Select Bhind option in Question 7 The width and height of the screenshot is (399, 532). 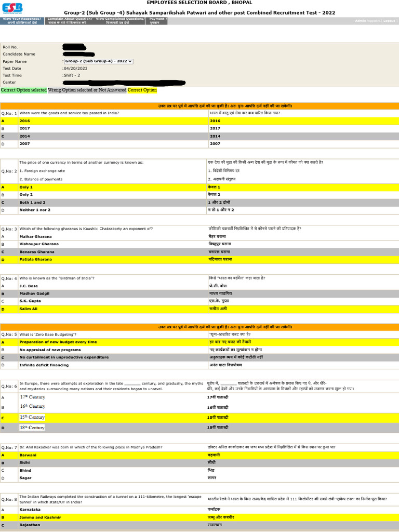coord(199,471)
